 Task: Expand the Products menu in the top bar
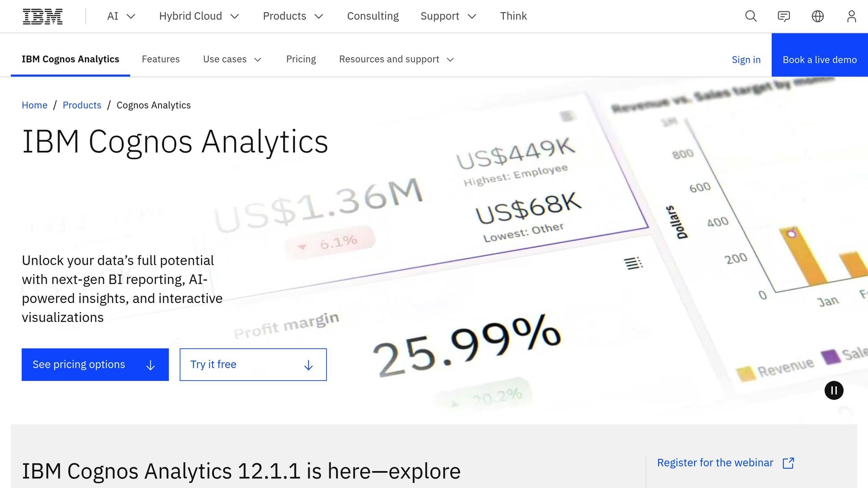pos(293,16)
